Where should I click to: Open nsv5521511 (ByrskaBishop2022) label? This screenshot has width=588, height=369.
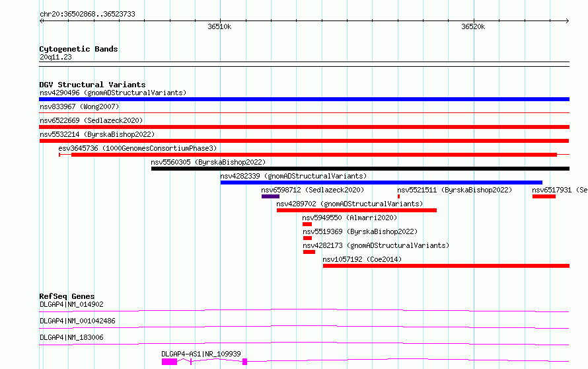click(x=455, y=190)
